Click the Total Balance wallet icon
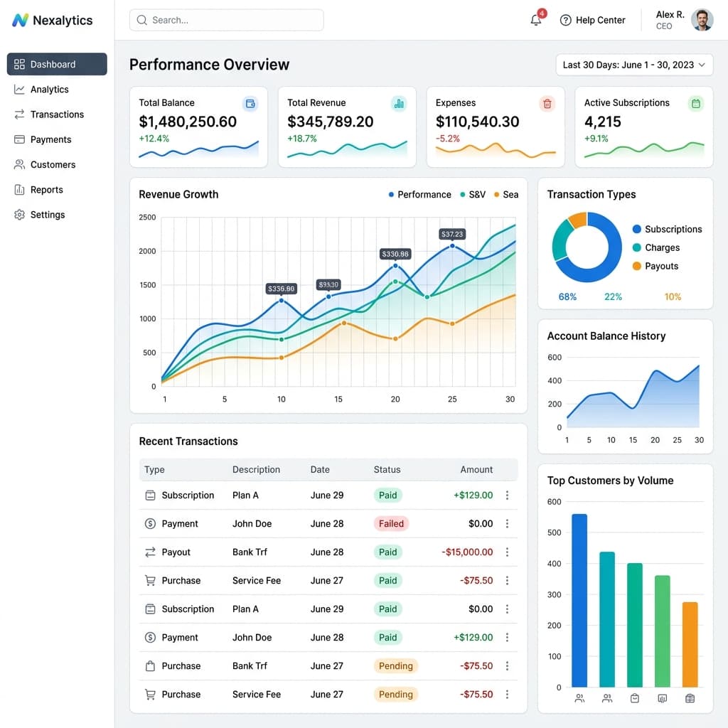The width and height of the screenshot is (728, 728). tap(250, 103)
